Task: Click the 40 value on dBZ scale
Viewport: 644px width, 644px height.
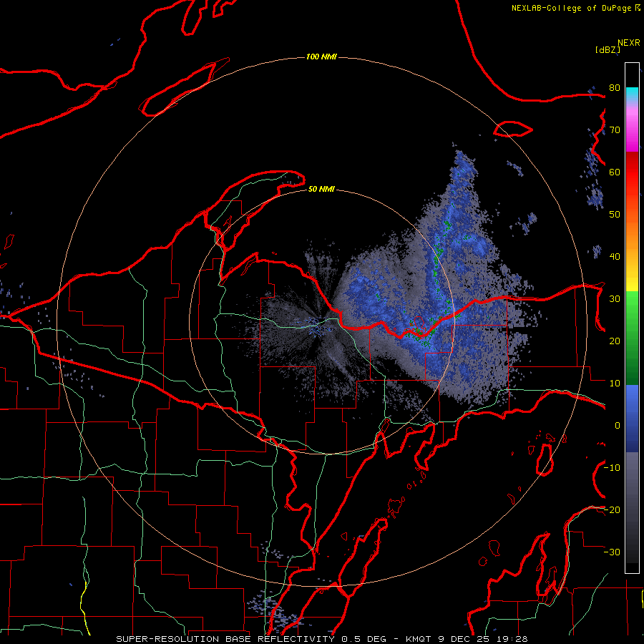Action: [x=615, y=257]
